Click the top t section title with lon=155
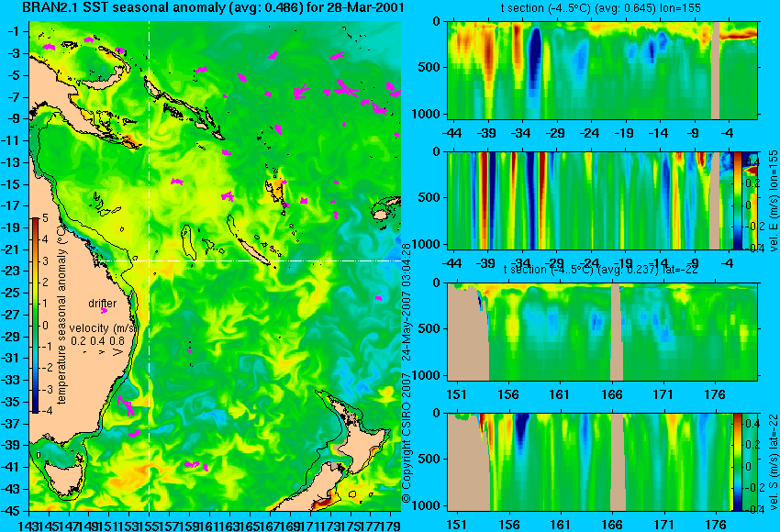 click(601, 8)
